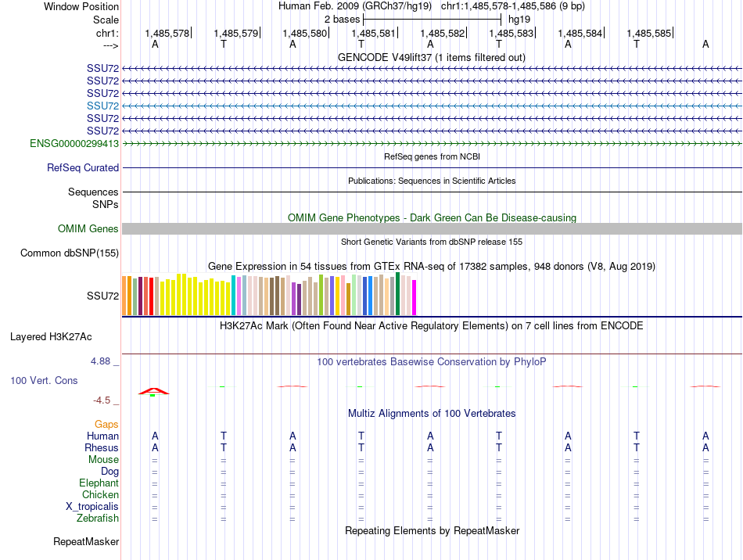Screen dimensions: 743x560
Task: Open the ENSG00000299413 gene label
Action: (74, 144)
